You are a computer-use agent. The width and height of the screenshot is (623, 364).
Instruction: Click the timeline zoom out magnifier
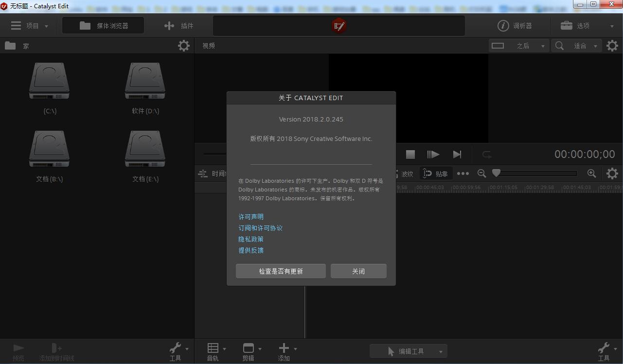481,173
